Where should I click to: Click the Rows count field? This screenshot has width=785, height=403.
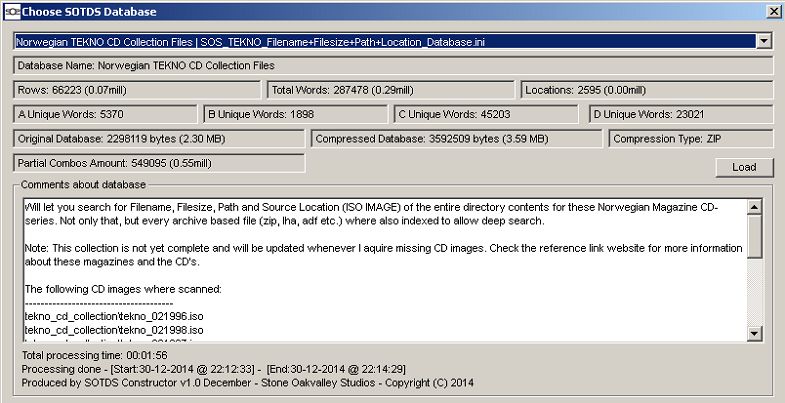coord(139,90)
